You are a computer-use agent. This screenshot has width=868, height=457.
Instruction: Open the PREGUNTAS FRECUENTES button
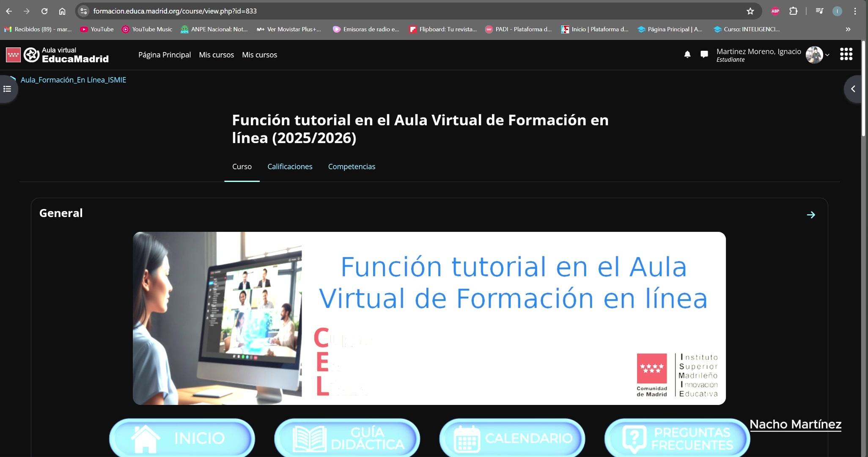point(677,438)
